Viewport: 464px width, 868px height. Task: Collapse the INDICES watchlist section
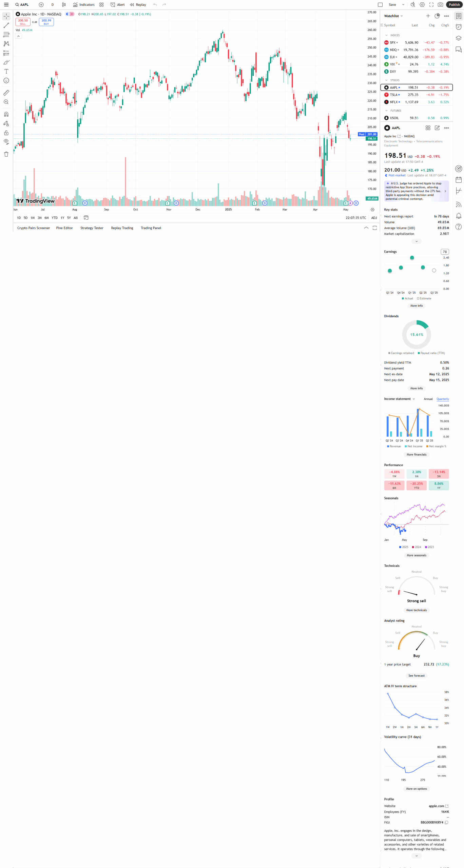tap(386, 35)
